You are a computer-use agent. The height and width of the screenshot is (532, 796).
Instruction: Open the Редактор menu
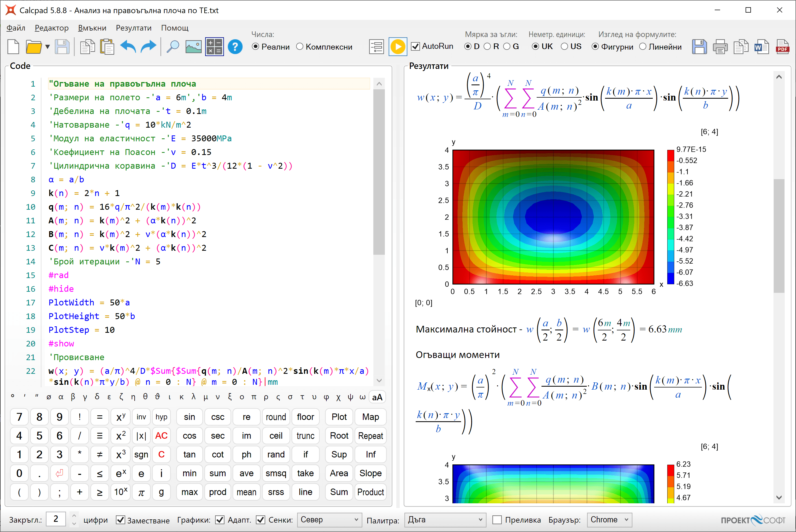point(51,28)
